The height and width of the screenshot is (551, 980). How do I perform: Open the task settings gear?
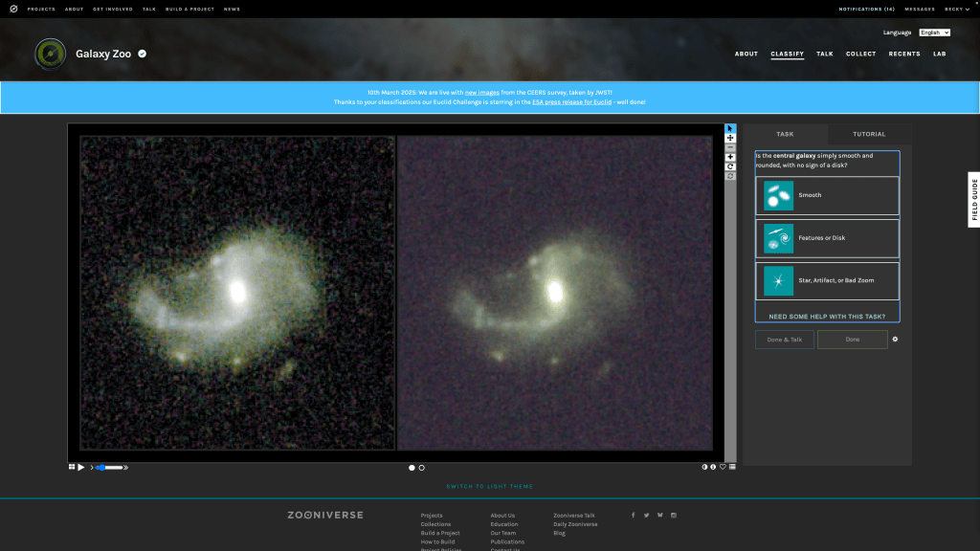point(895,339)
